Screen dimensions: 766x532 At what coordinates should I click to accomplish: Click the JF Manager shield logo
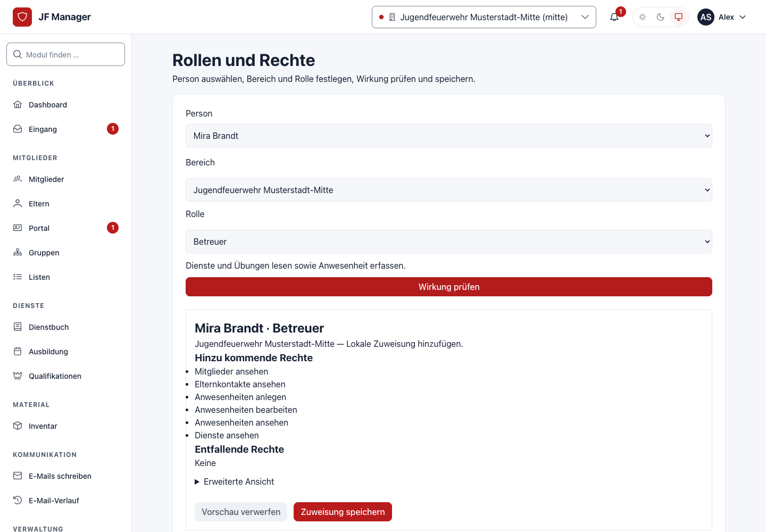(x=22, y=17)
